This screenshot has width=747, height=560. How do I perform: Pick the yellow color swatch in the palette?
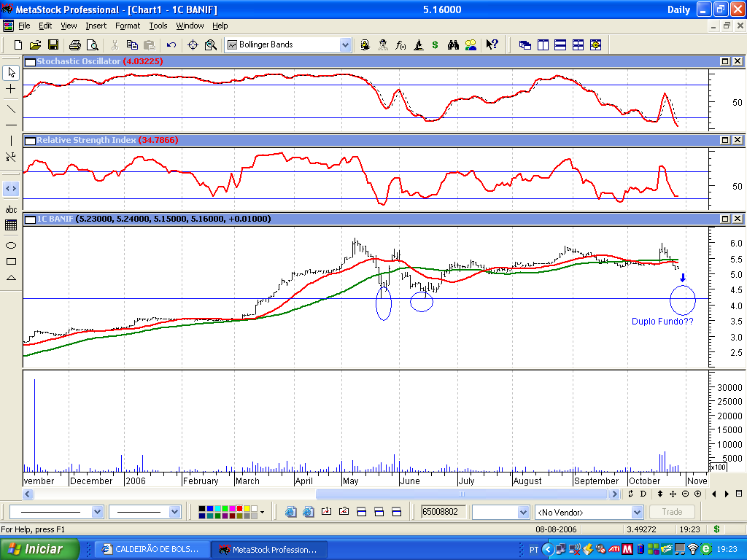pyautogui.click(x=247, y=509)
